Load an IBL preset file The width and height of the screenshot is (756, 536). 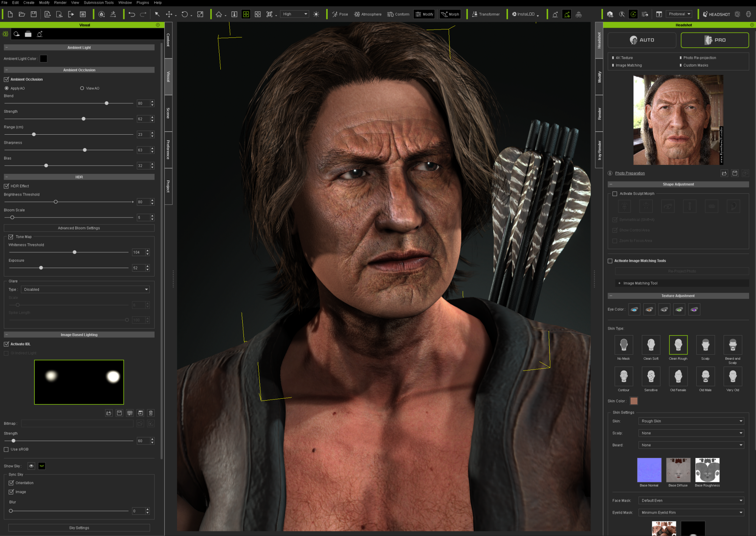pos(109,413)
